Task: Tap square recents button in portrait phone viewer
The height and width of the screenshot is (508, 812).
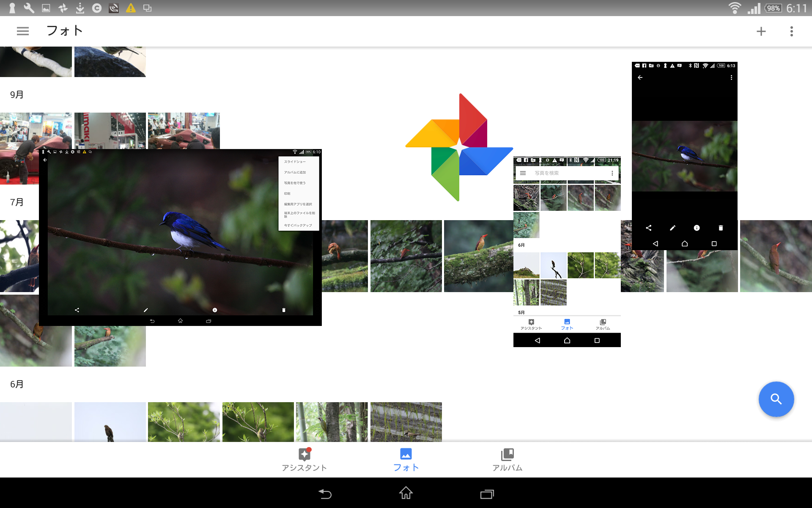Action: (714, 243)
